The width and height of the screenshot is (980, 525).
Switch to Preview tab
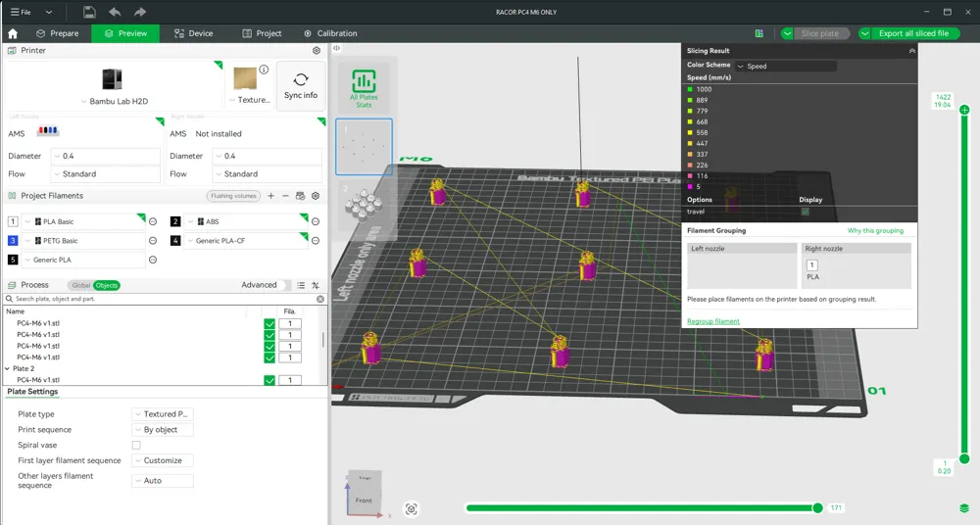(x=125, y=33)
